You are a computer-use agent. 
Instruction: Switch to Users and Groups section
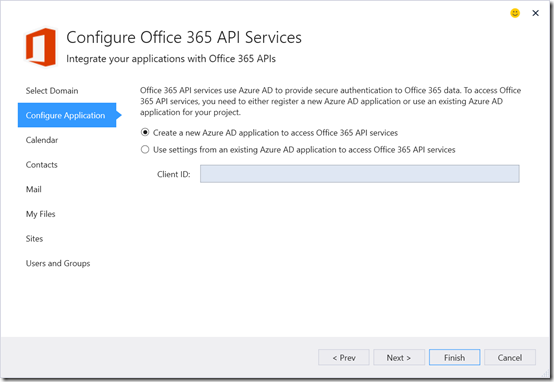(58, 264)
